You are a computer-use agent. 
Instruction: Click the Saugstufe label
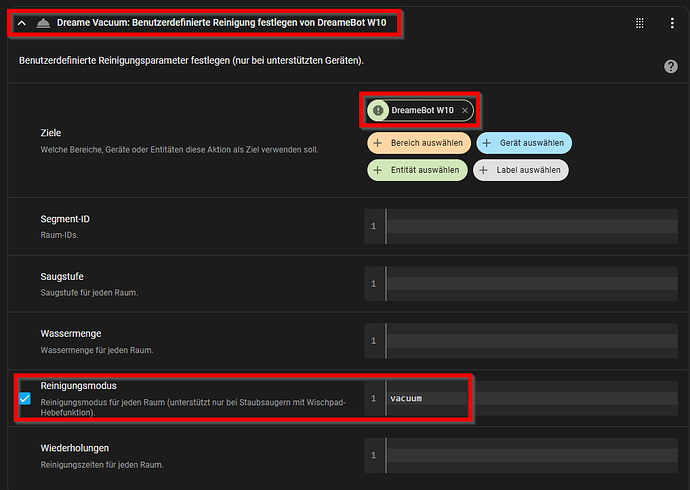(x=62, y=277)
